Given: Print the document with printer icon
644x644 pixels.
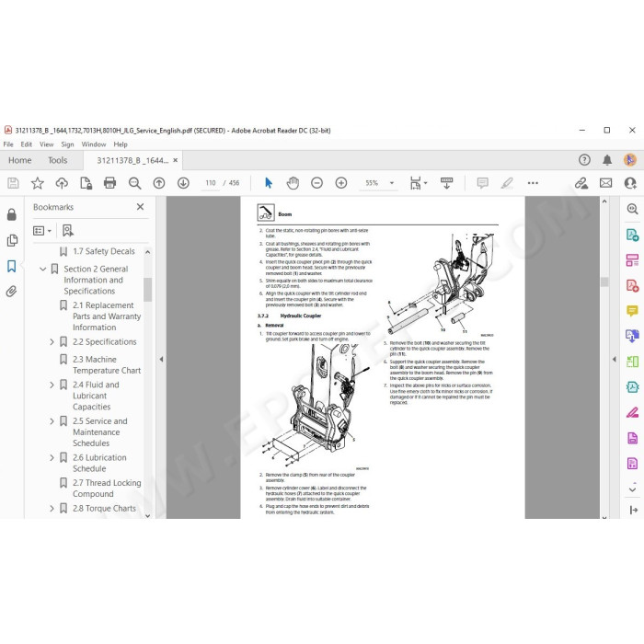Looking at the screenshot, I should (x=110, y=183).
